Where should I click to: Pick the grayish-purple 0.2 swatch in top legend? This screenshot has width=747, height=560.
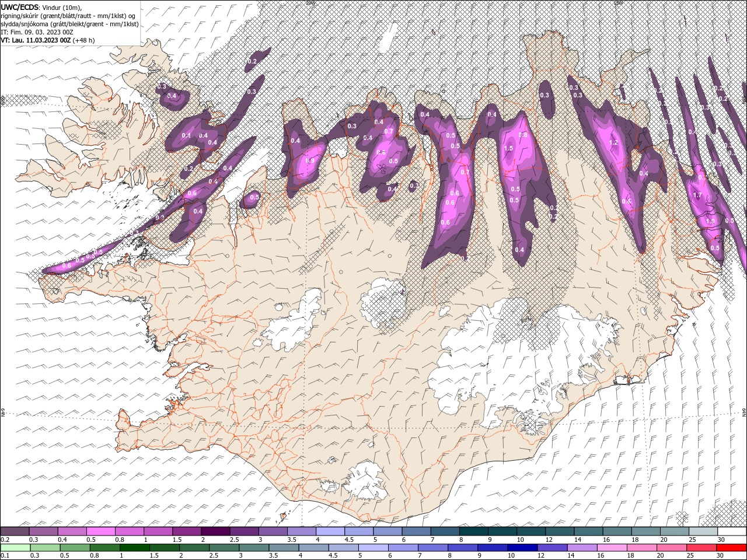pos(15,531)
